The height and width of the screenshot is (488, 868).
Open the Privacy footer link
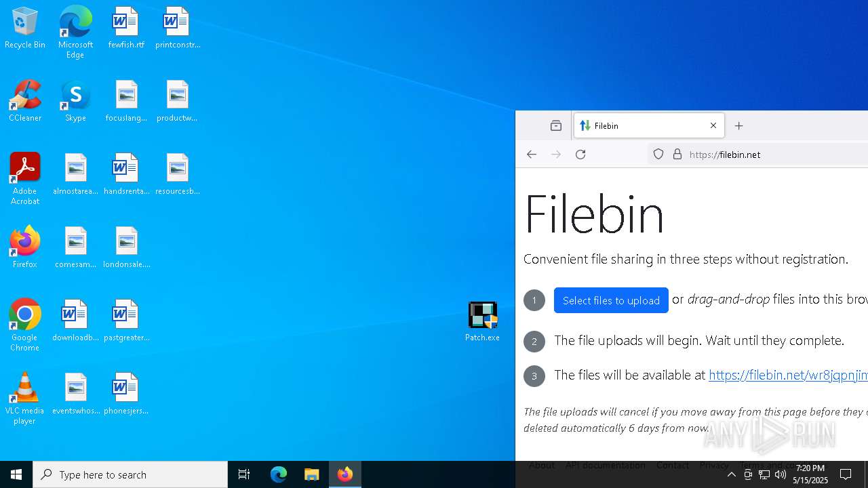pyautogui.click(x=714, y=465)
